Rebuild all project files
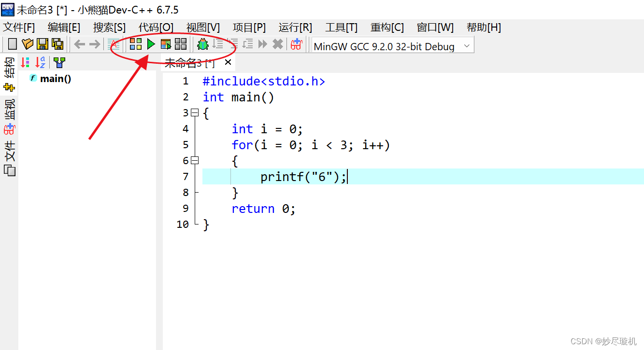The image size is (644, 350). click(181, 44)
